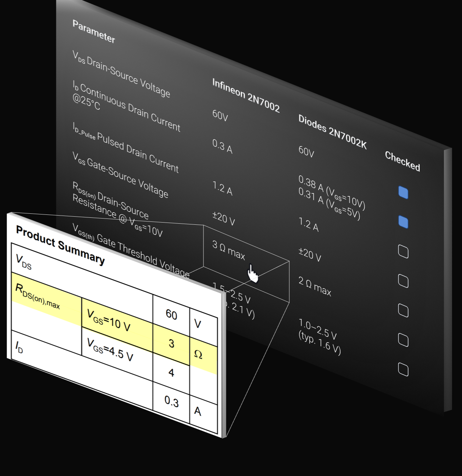Click the Infineon '0.3 A' value
This screenshot has height=476, width=462.
(x=222, y=146)
